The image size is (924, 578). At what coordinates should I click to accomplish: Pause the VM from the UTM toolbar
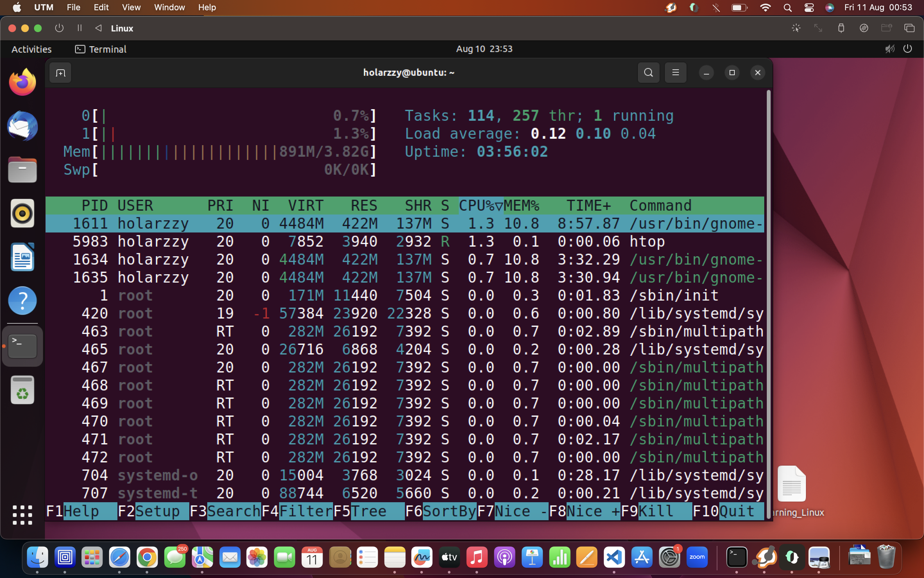[x=80, y=28]
